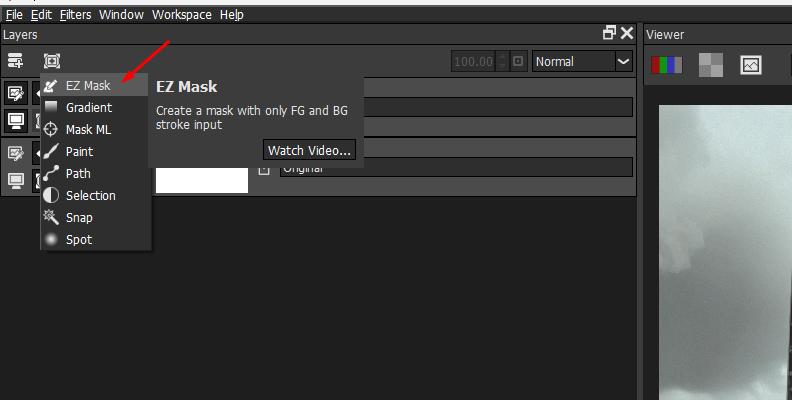This screenshot has width=792, height=400.
Task: Pick the Mask ML option
Action: 88,129
